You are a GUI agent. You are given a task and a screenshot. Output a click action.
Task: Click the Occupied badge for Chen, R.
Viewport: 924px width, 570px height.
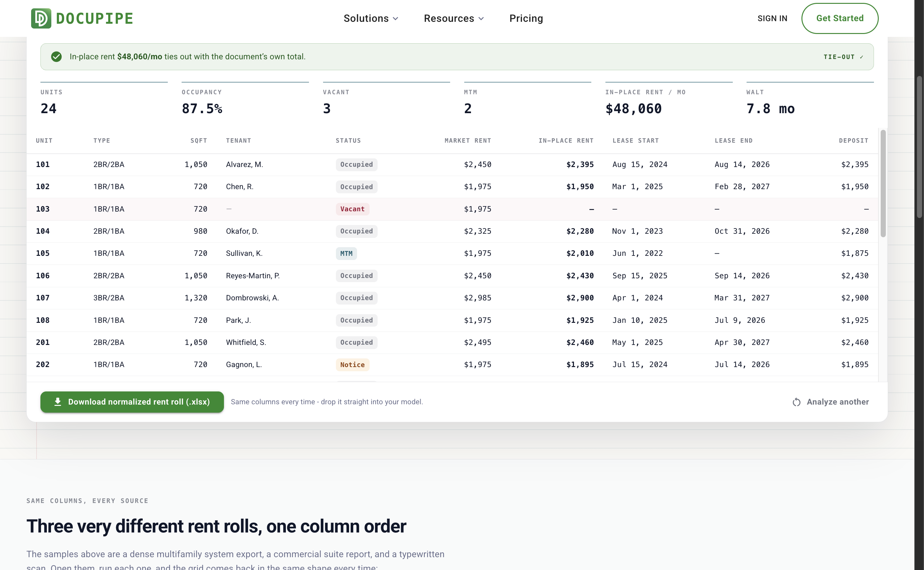click(x=356, y=187)
